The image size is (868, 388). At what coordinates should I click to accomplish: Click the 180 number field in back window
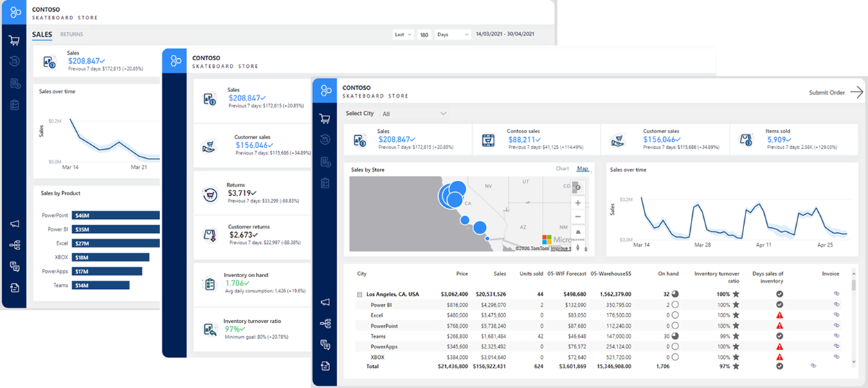(x=424, y=34)
